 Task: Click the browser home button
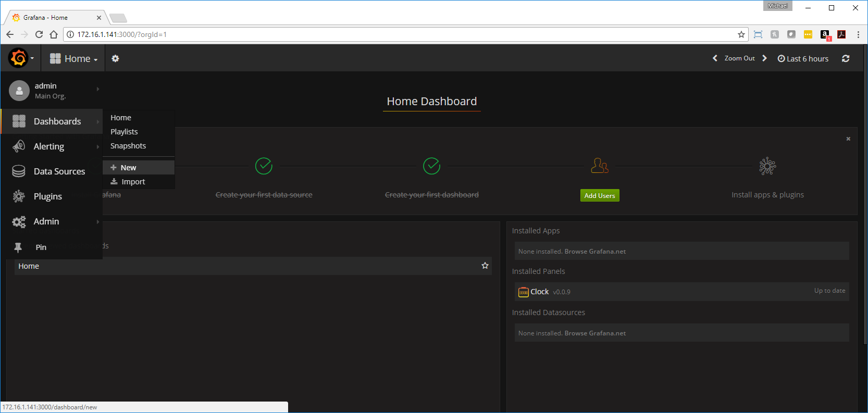tap(54, 34)
